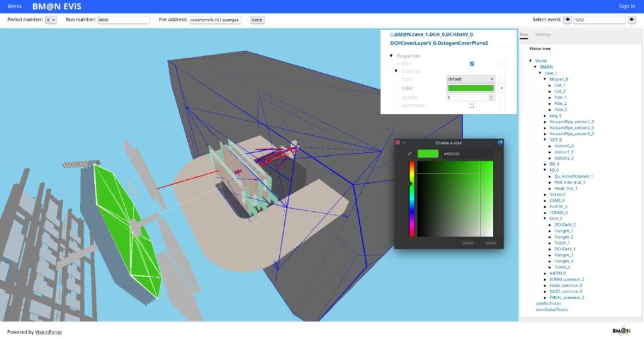Open the Menu in the top bar

(x=14, y=6)
